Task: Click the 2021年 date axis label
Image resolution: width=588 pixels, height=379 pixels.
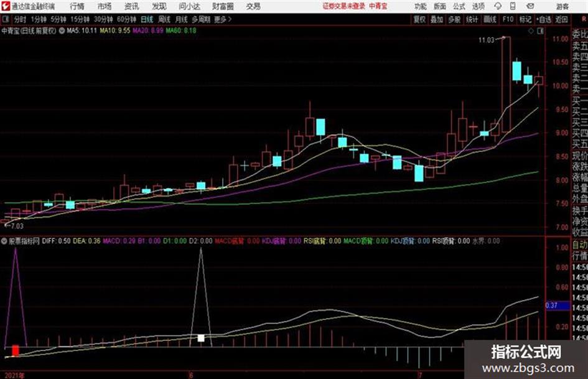Action: tap(14, 375)
